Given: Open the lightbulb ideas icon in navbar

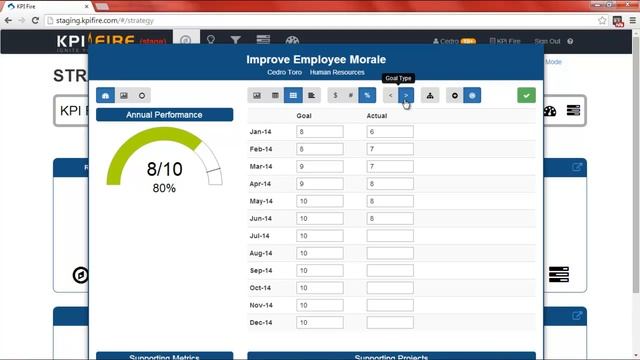Looking at the screenshot, I should coord(211,40).
